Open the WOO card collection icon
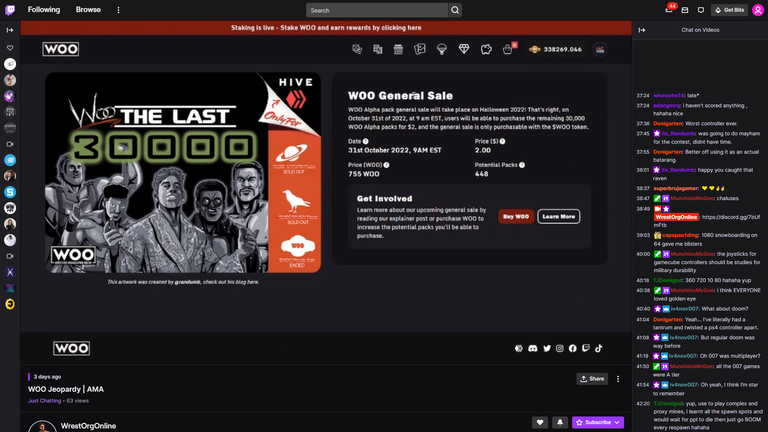This screenshot has height=432, width=768. click(420, 49)
